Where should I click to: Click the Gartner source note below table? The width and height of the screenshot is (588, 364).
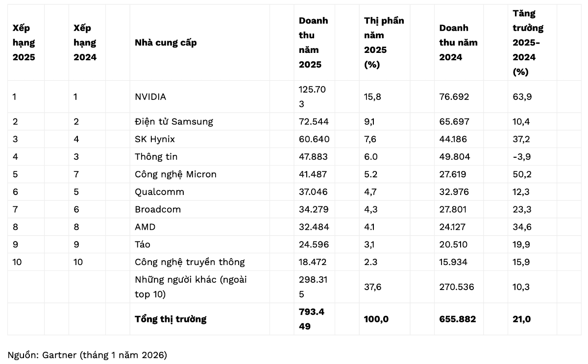point(87,355)
